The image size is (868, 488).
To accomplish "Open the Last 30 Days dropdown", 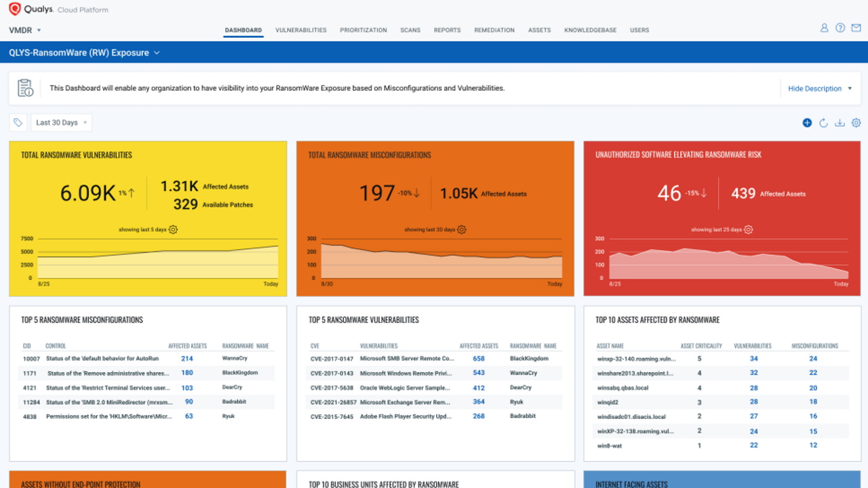I will click(61, 123).
